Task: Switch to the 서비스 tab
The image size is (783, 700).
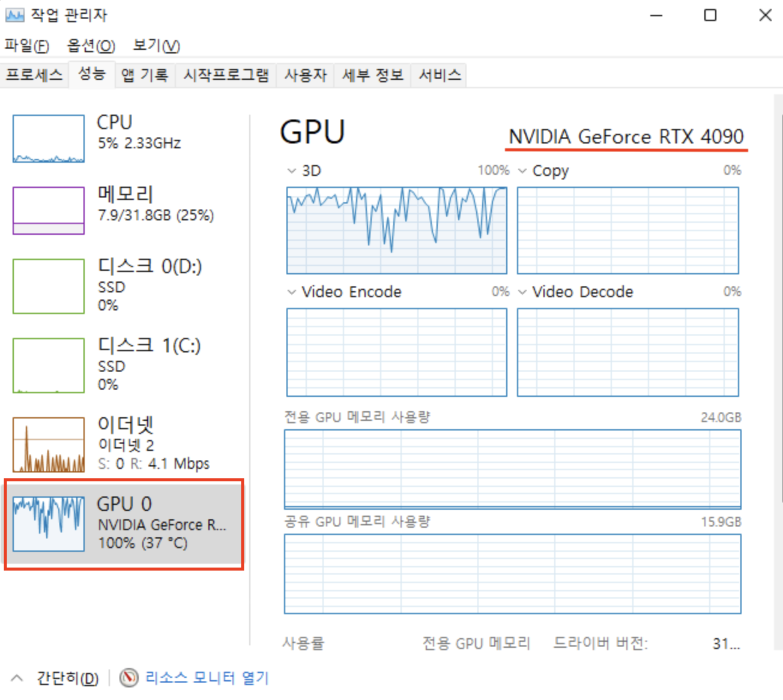Action: click(440, 75)
